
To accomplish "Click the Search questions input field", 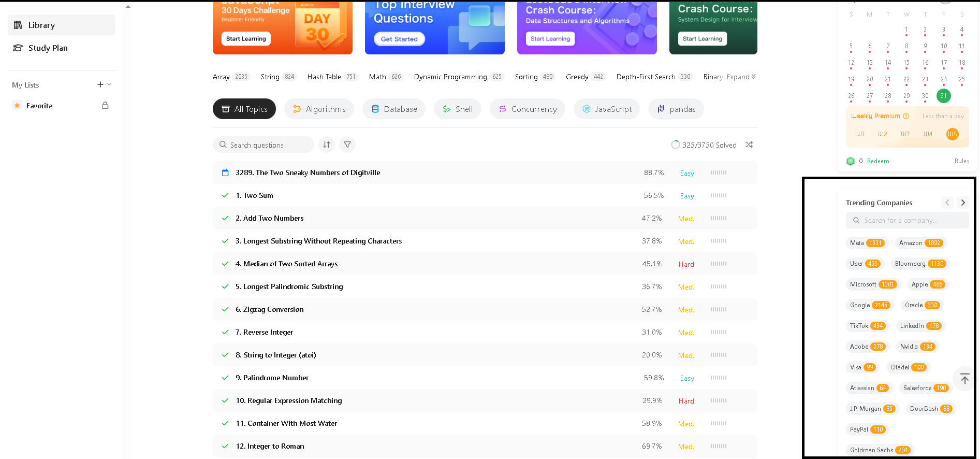I will (268, 145).
